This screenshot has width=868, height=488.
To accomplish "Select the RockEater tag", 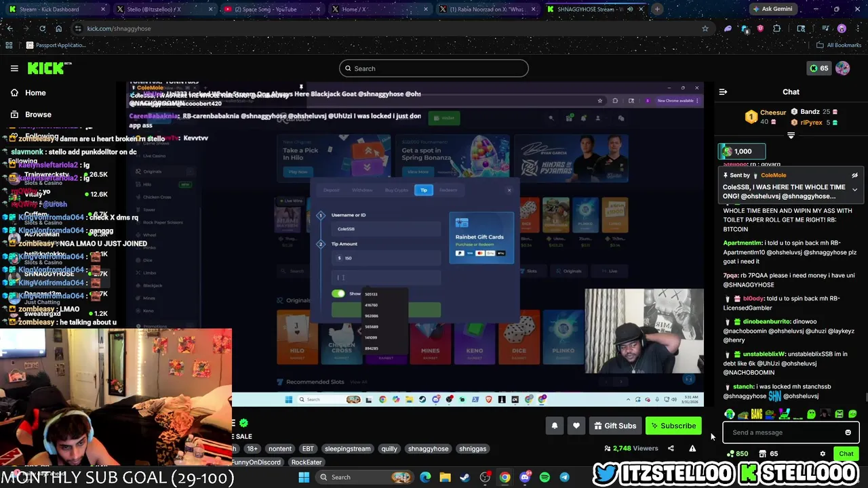I will coord(307,462).
